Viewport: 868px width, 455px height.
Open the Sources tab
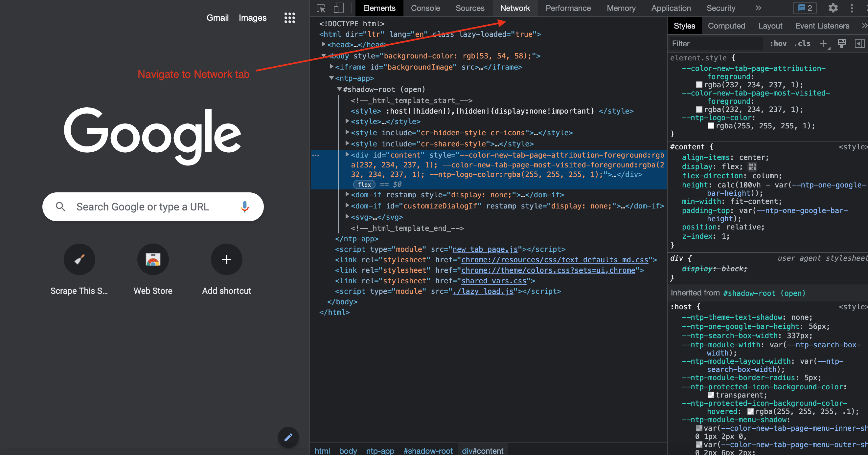click(470, 8)
